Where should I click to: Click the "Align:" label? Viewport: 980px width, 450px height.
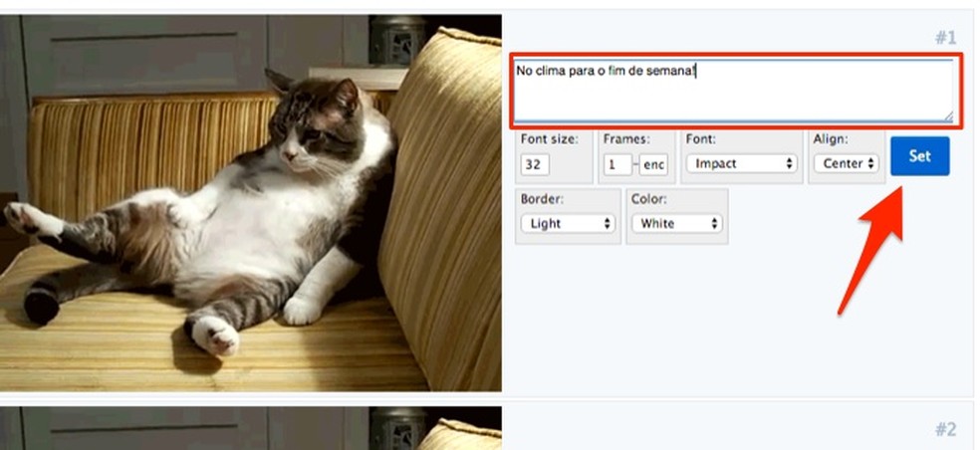point(831,139)
